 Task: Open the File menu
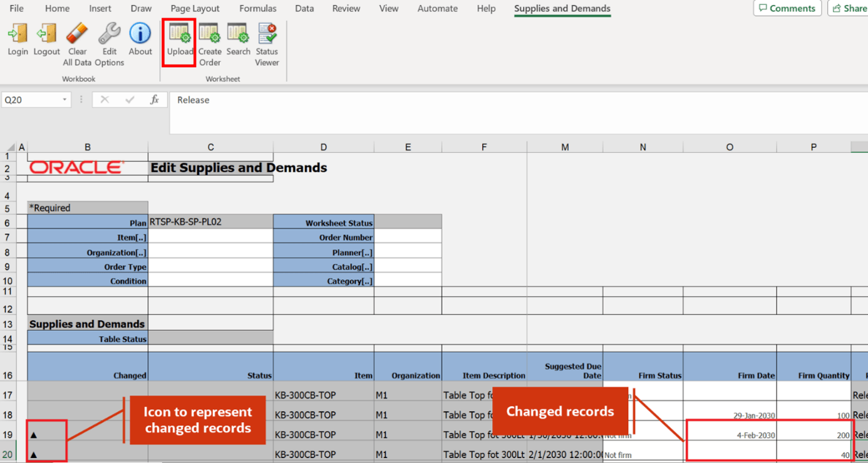17,9
